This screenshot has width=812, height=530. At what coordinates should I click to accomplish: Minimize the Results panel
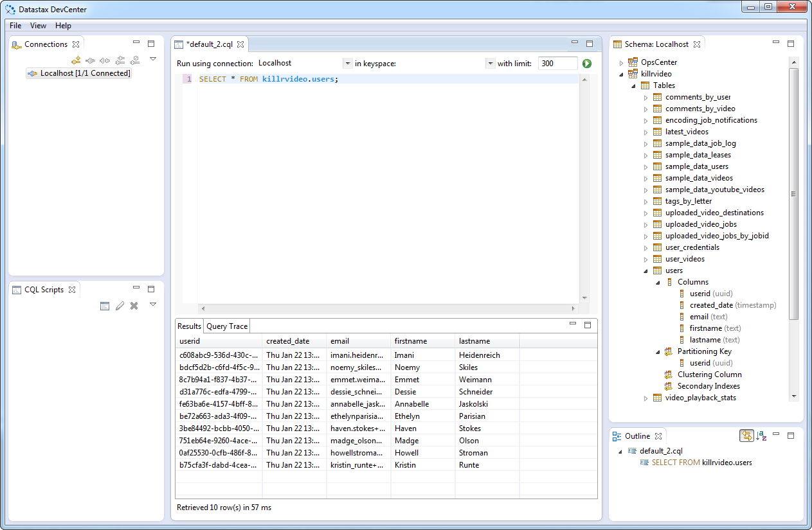pos(573,324)
